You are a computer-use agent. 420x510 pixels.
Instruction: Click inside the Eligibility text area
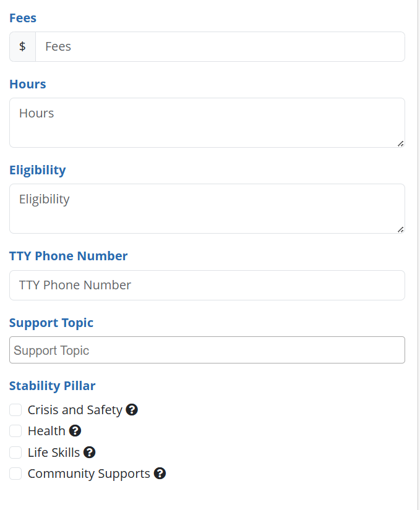point(207,208)
